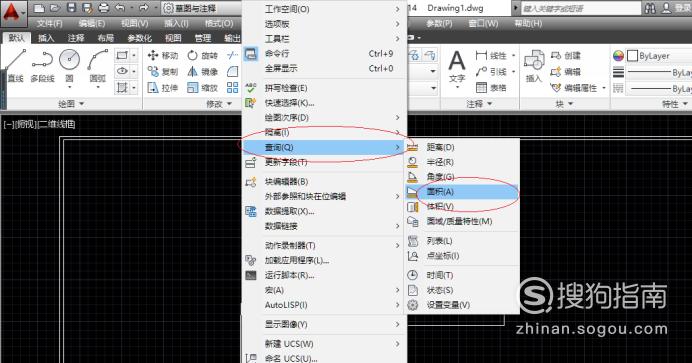
Task: Open the dropdown arrow beside rectangle tool
Action: point(134,55)
